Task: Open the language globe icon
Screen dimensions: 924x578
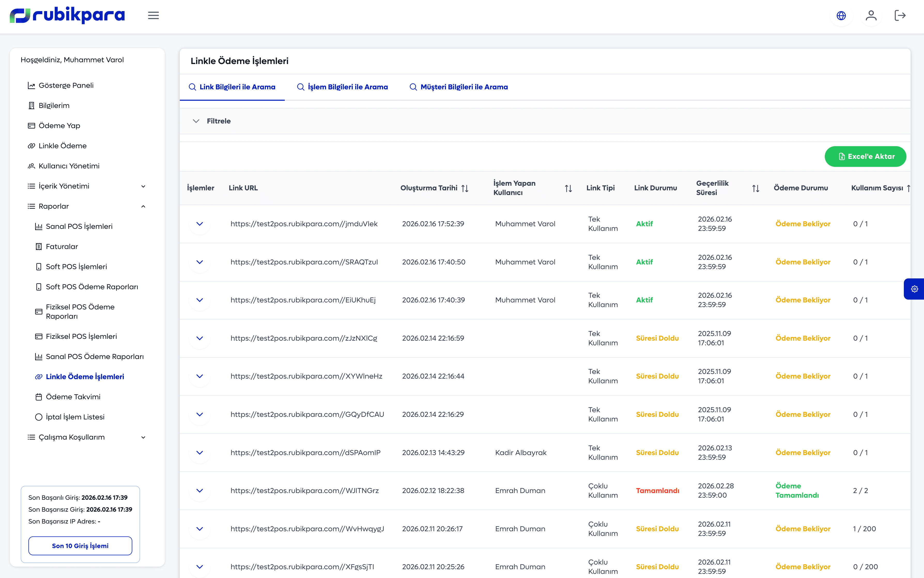Action: [x=841, y=16]
